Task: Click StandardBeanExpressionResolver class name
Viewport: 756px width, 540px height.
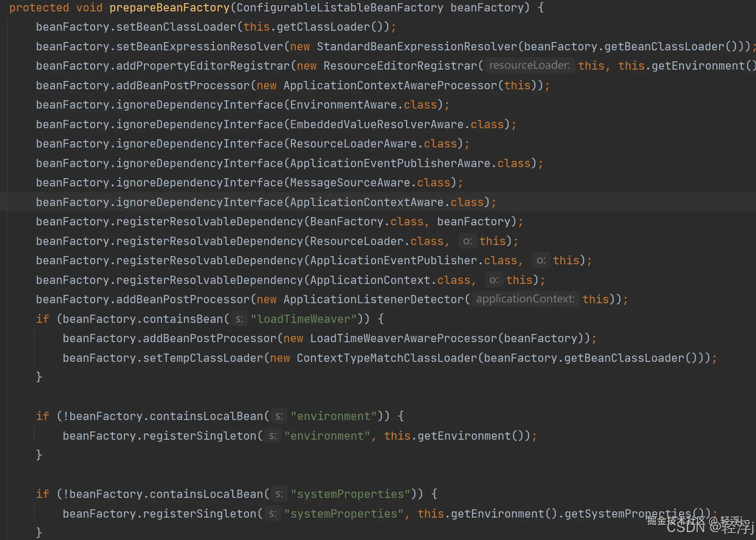Action: tap(417, 46)
